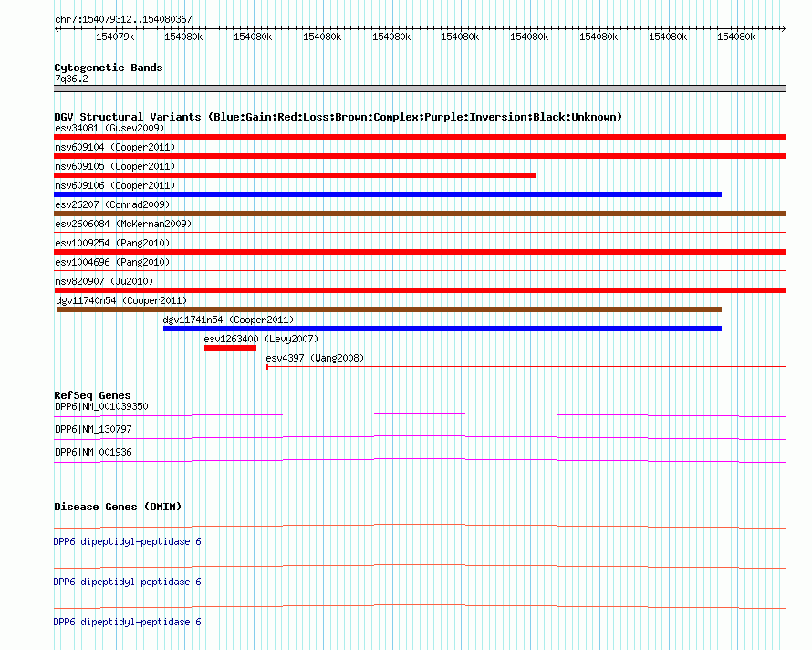Select the nsv609104 (Cooper2011) loss bar
Screen dimensions: 812x650
(420, 156)
